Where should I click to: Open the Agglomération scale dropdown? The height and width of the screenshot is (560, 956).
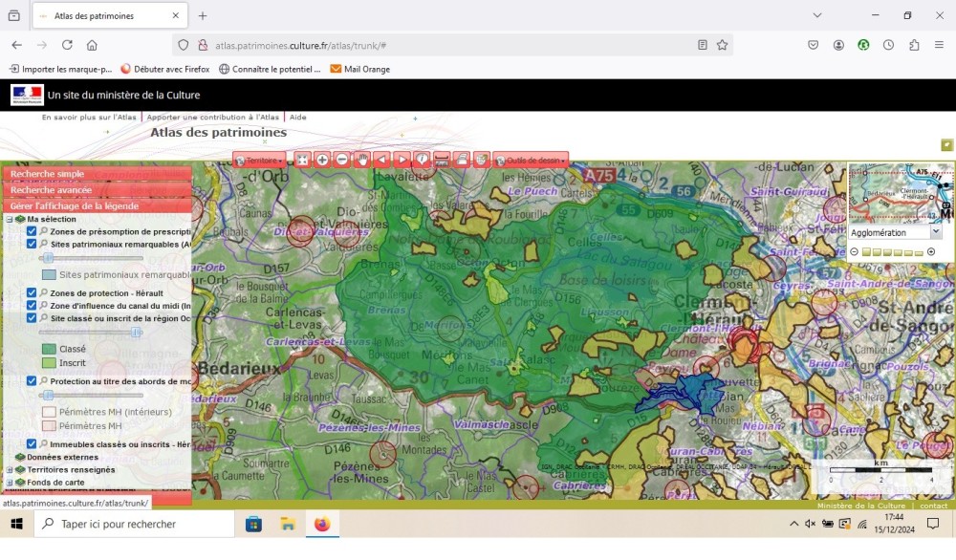[x=895, y=232]
